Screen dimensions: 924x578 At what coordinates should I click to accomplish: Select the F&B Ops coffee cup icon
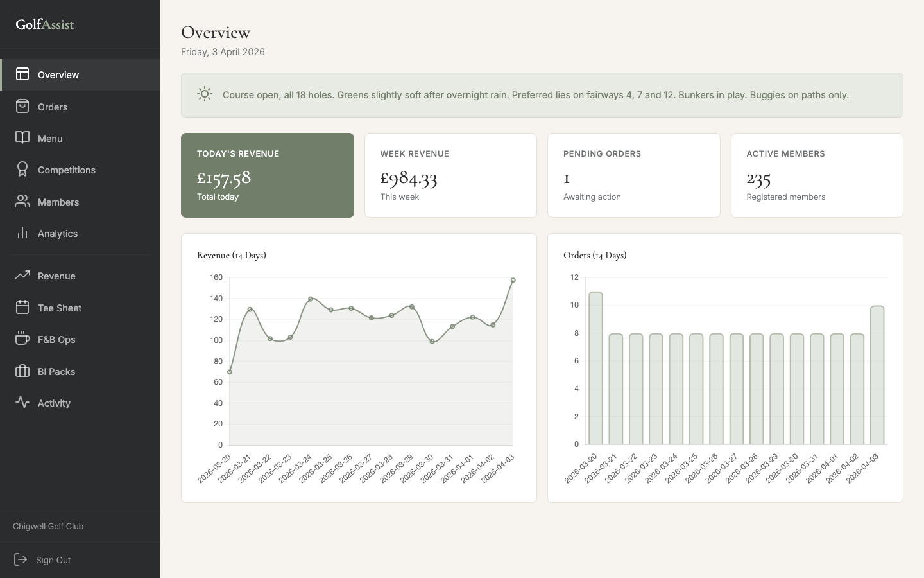pos(22,339)
